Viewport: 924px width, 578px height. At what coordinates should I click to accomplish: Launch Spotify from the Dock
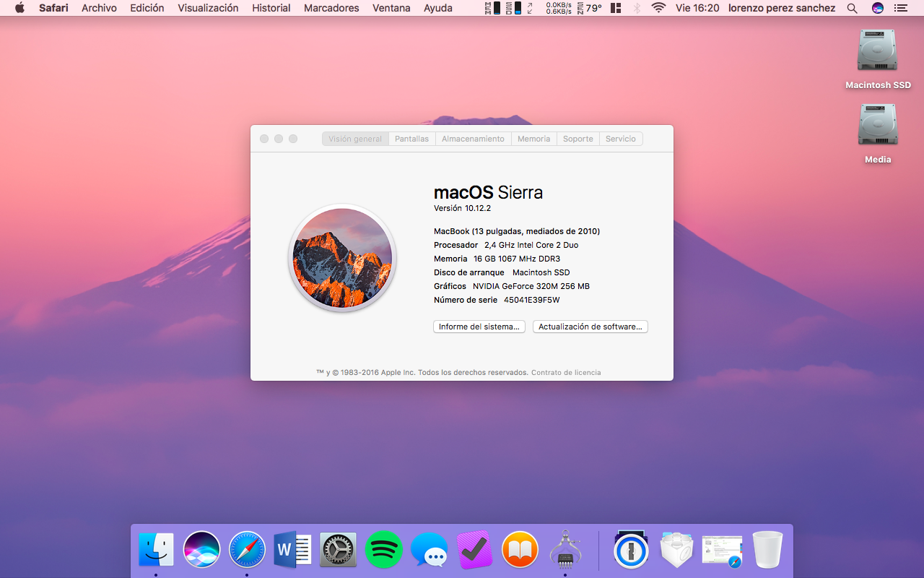pyautogui.click(x=383, y=550)
